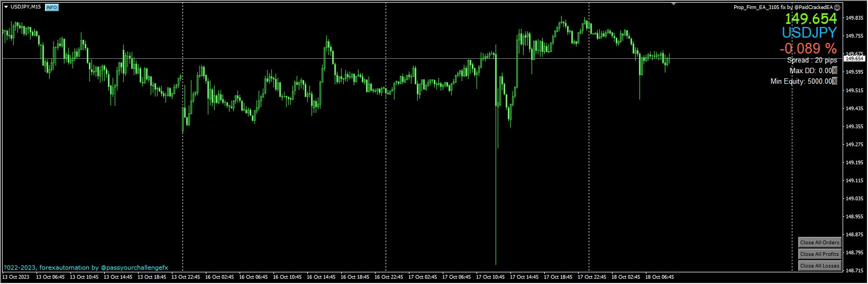Click the Spread : 20 pips label

pos(812,60)
